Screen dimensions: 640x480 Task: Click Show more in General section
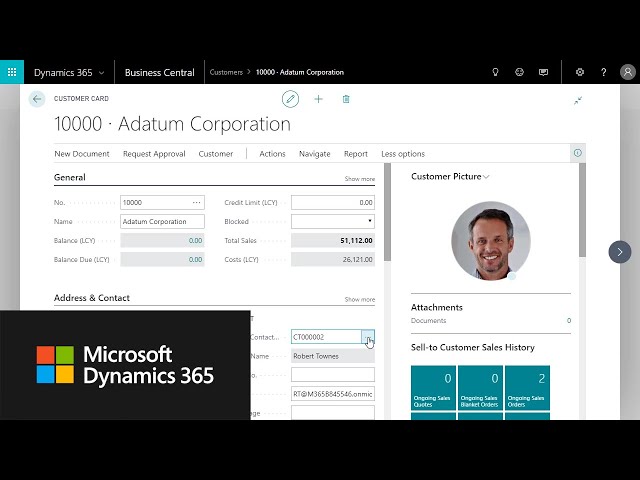pyautogui.click(x=359, y=179)
